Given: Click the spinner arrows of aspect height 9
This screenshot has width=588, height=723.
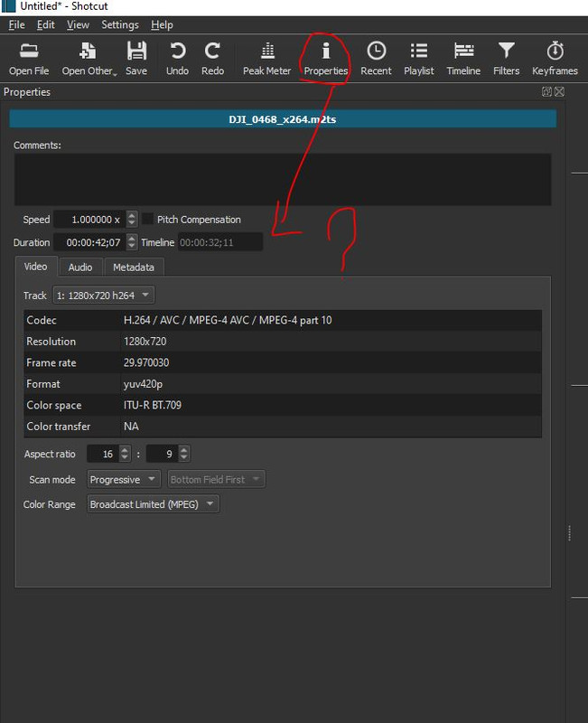Looking at the screenshot, I should 184,455.
